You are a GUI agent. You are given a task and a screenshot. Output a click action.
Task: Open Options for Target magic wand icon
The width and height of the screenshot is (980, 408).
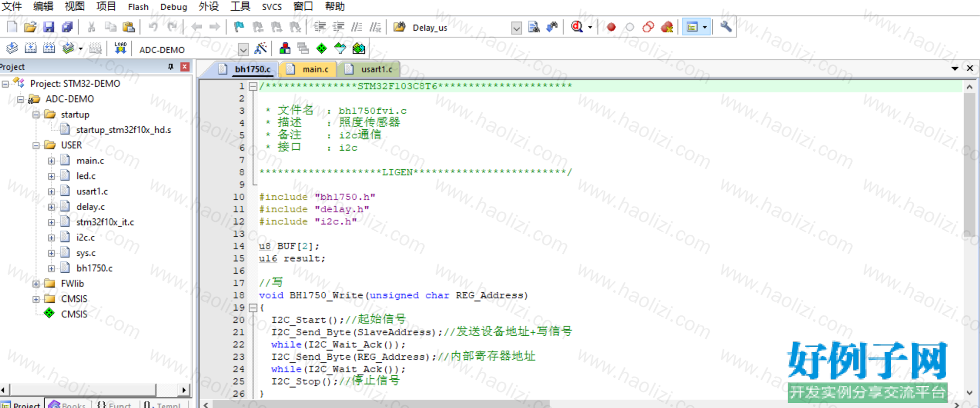pyautogui.click(x=261, y=49)
